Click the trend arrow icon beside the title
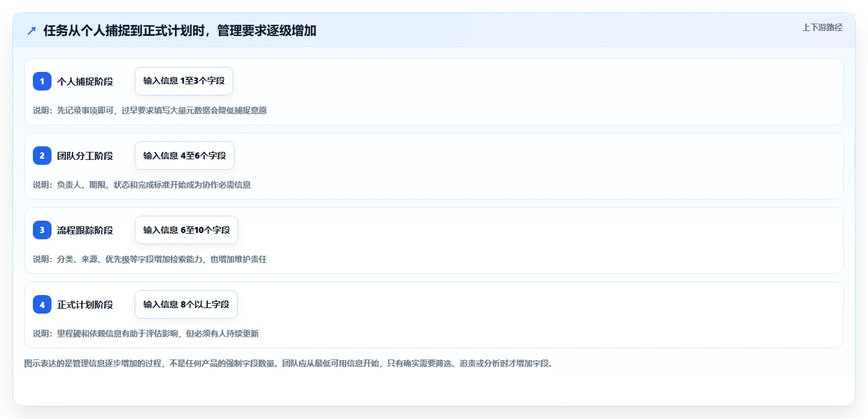 (x=32, y=30)
